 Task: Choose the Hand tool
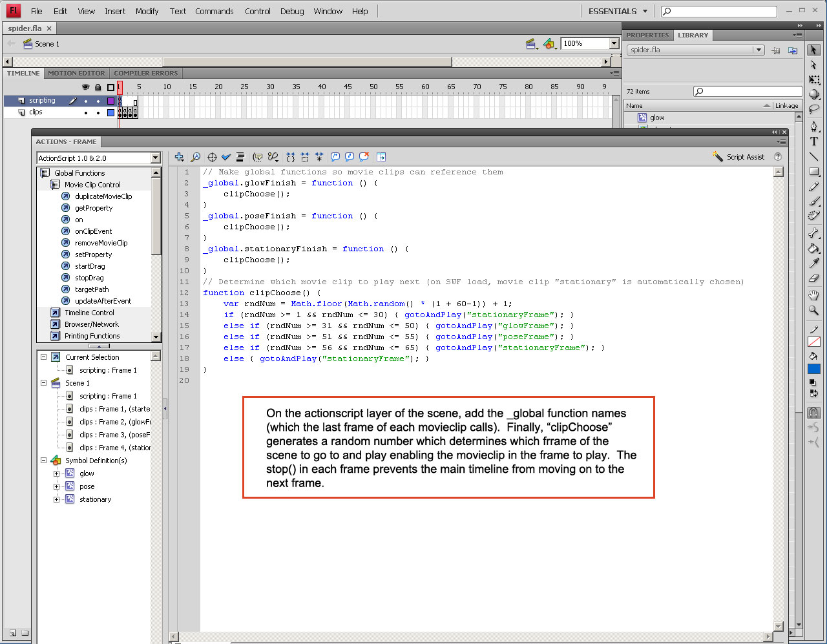pos(813,295)
